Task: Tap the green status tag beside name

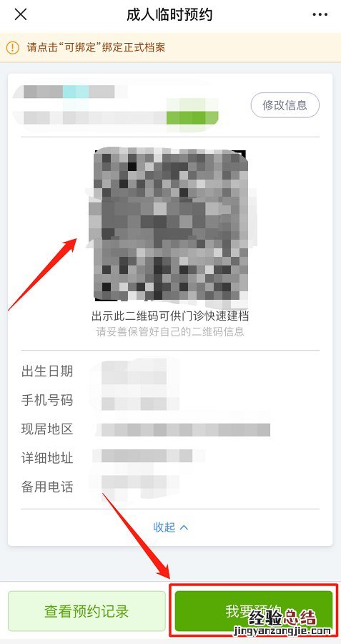Action: point(192,117)
